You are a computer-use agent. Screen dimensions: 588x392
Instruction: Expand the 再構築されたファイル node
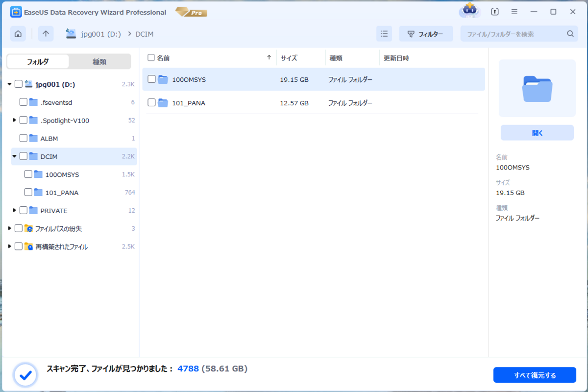pos(10,246)
